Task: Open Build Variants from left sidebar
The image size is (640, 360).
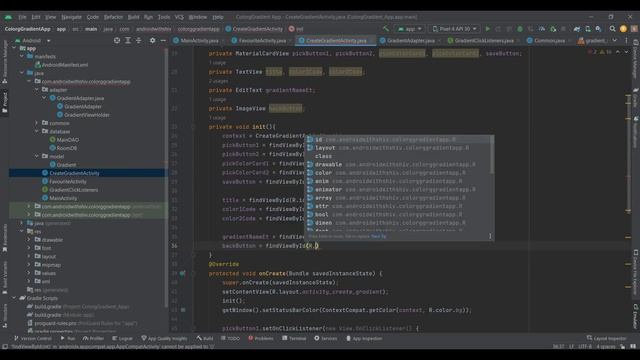Action: [x=4, y=278]
